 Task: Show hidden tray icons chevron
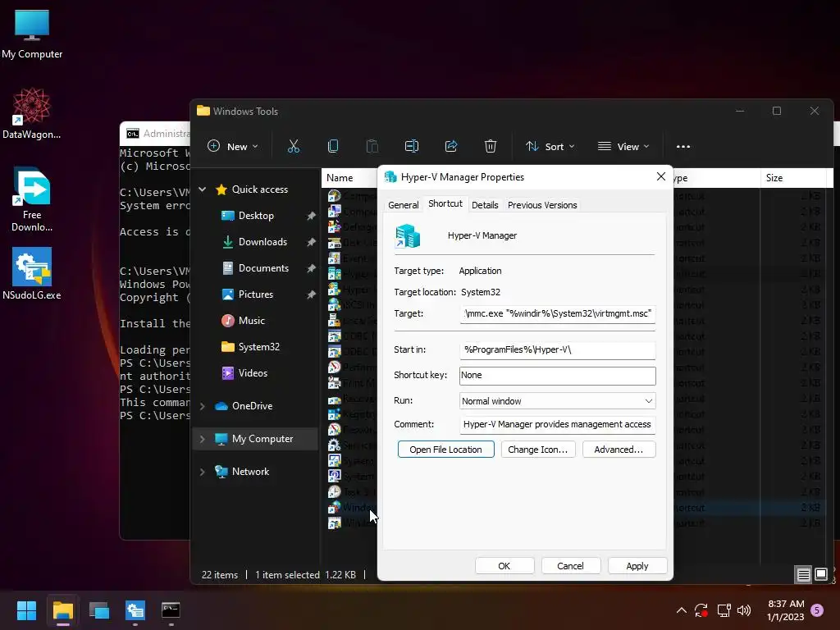pyautogui.click(x=682, y=610)
